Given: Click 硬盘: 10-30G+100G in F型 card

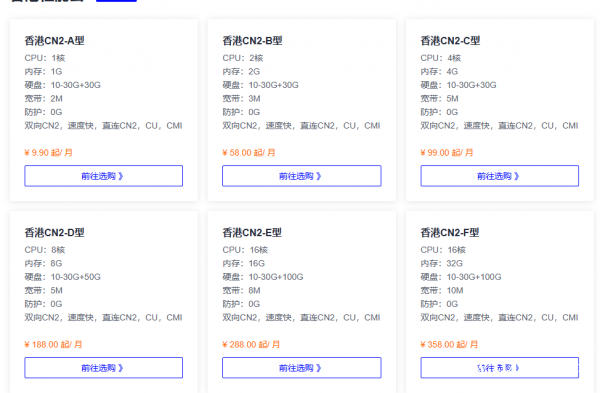Looking at the screenshot, I should [461, 277].
